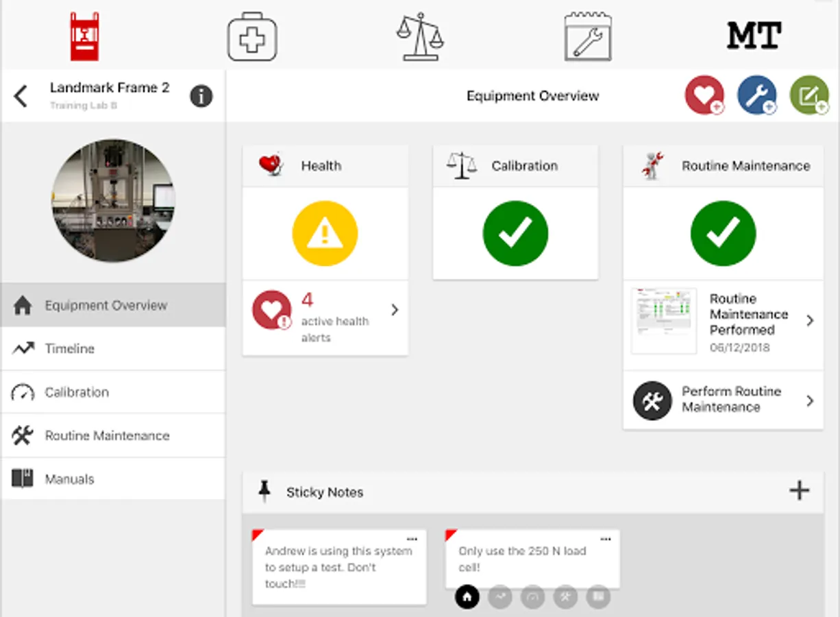Screen dimensions: 840x617
Task: Click the Sticky Notes pin icon
Action: 264,492
